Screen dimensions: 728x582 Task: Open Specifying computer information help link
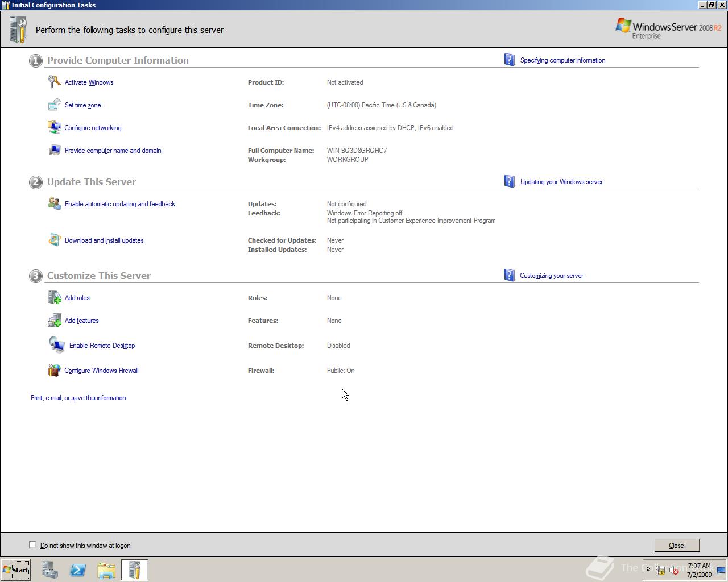coord(562,60)
